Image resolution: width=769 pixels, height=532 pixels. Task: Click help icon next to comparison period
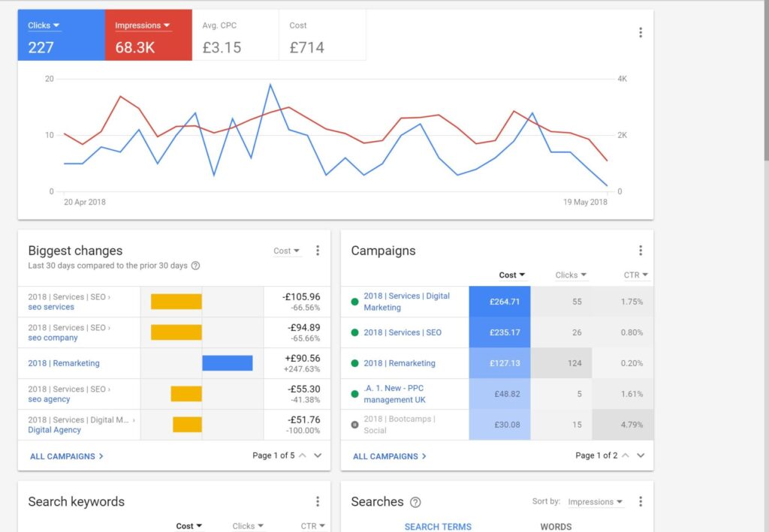pos(195,266)
